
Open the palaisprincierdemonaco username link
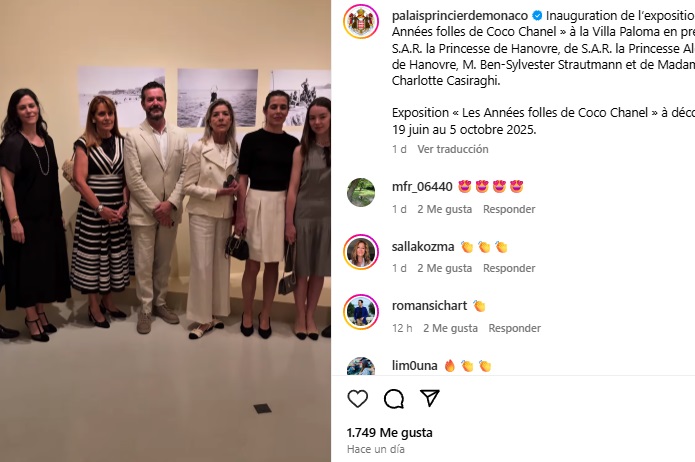click(x=460, y=16)
